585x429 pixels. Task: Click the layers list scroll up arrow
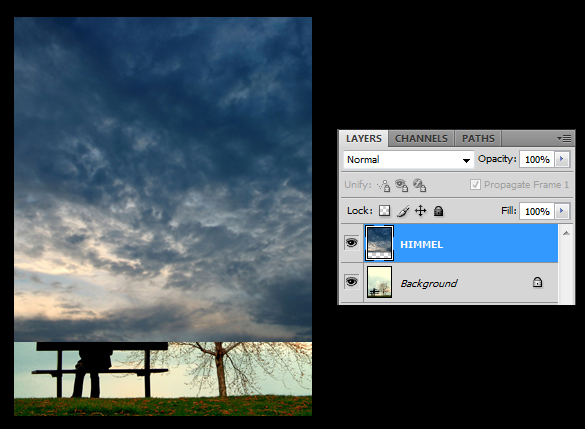566,233
